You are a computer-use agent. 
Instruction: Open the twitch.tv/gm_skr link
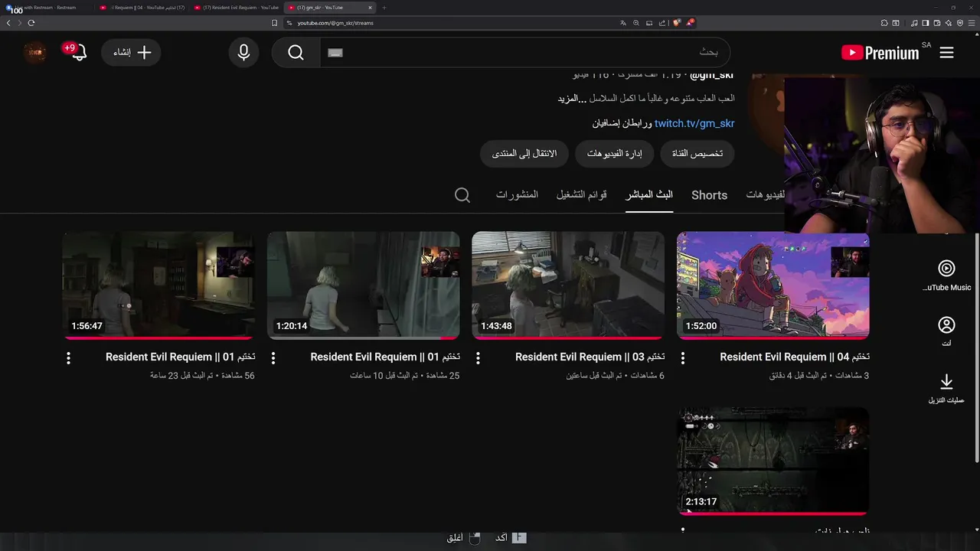[x=694, y=123]
